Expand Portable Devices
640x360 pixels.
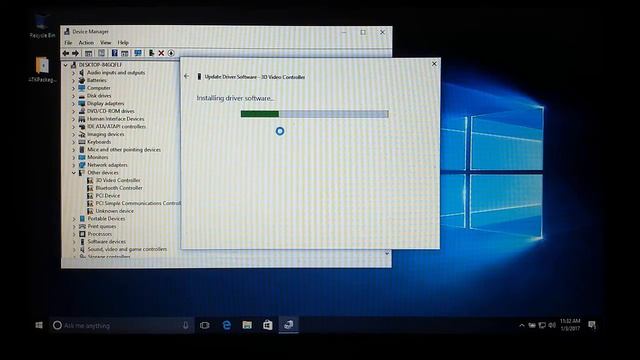[74, 219]
